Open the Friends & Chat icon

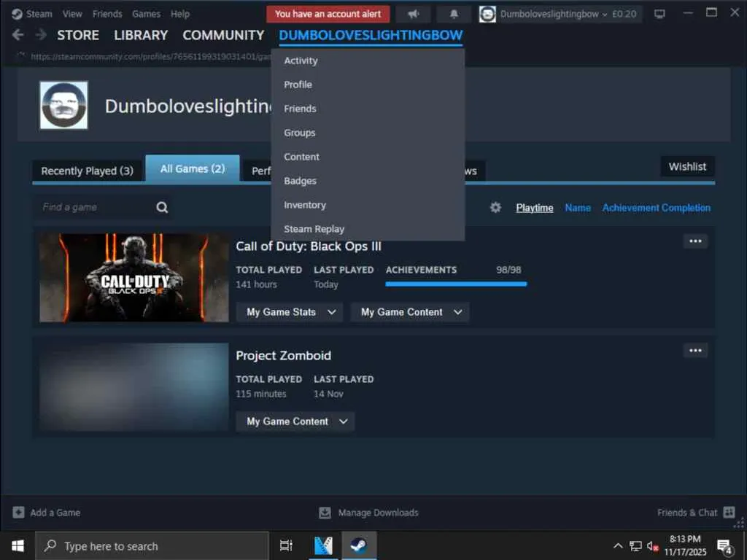(x=729, y=513)
